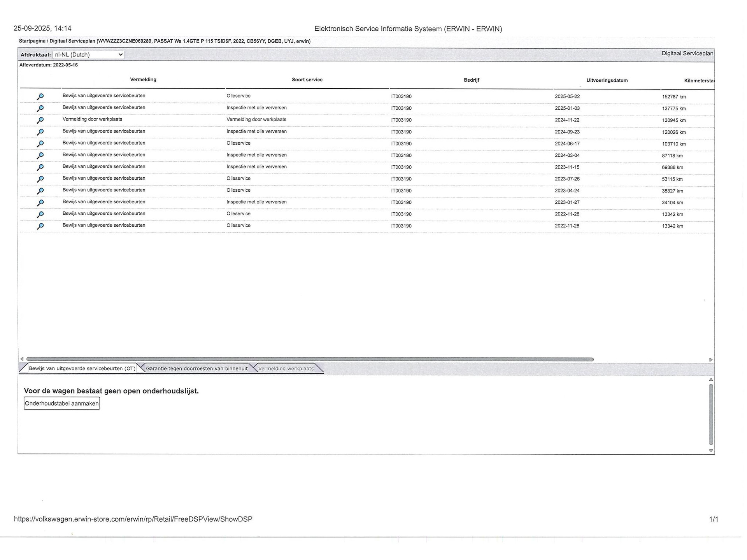Open the Afdruktaal language dropdown
Viewport: 747px width, 560px height.
tap(89, 55)
